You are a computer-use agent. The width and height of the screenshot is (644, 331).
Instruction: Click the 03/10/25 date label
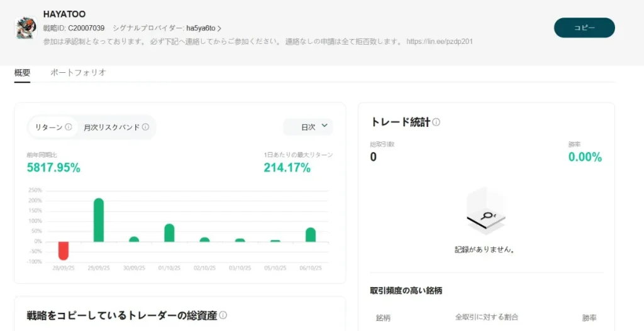pos(240,268)
